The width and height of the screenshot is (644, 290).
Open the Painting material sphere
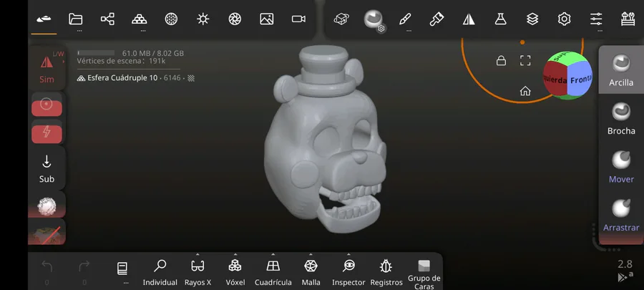(374, 19)
